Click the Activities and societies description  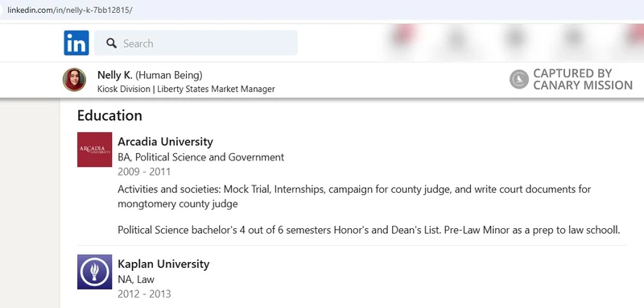point(354,197)
